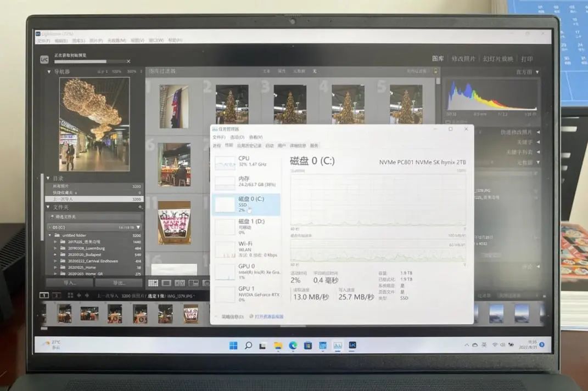Toggle the main window button labeled 1
Viewport: 588px width, 391px height.
coord(43,295)
